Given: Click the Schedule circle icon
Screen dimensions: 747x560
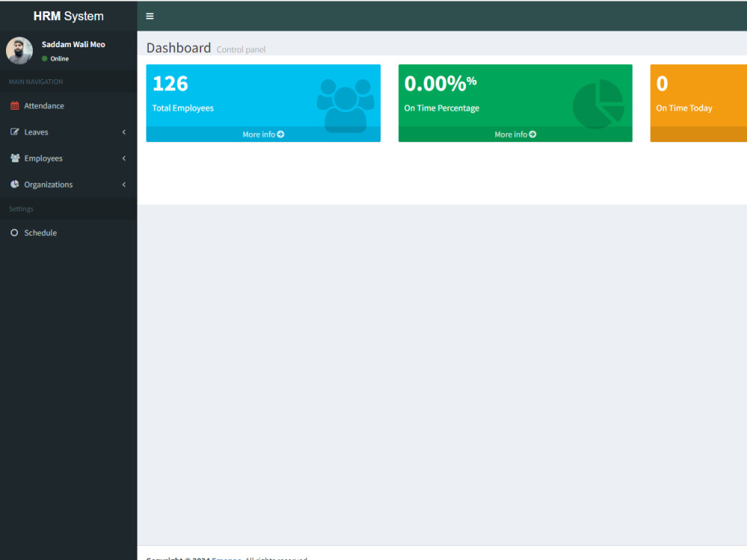Looking at the screenshot, I should click(14, 233).
